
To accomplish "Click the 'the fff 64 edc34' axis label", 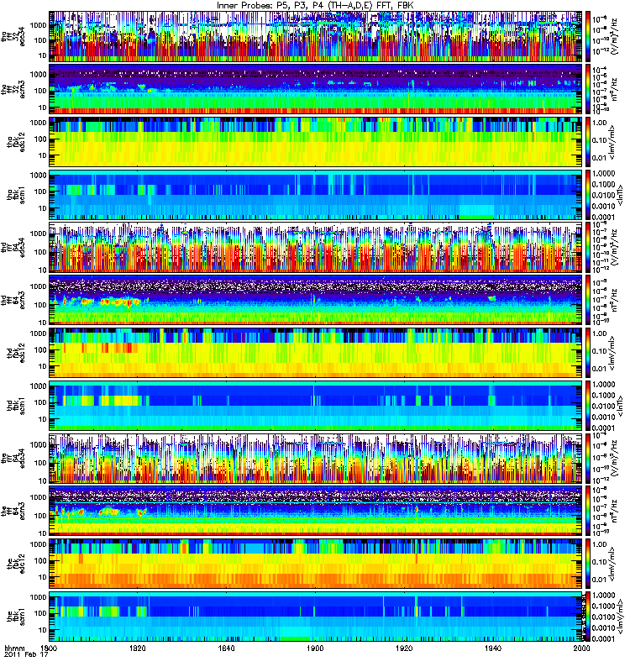I will coord(13,459).
